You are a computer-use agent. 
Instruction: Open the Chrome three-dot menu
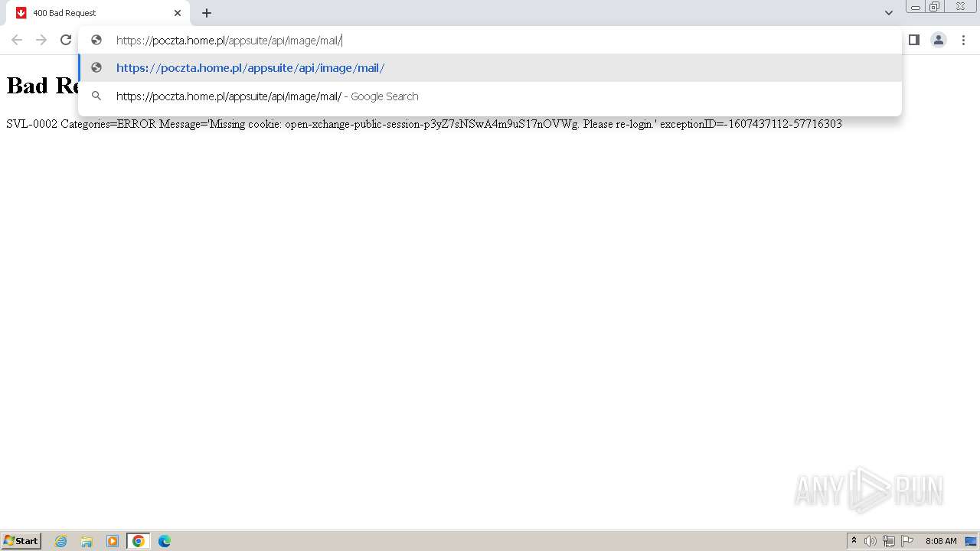[x=963, y=40]
